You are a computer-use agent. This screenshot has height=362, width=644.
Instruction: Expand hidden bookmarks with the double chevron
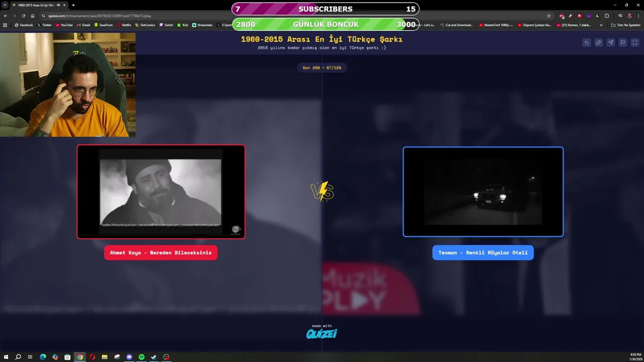pyautogui.click(x=601, y=25)
